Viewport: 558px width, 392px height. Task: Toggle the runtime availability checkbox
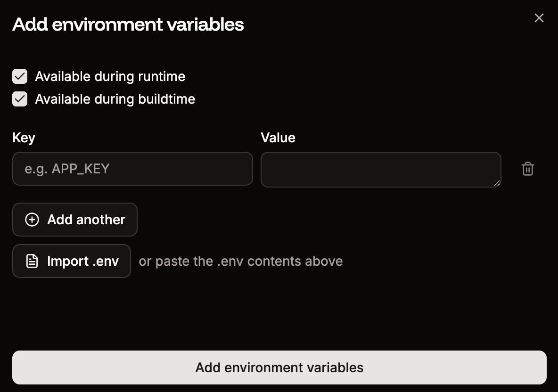point(19,76)
